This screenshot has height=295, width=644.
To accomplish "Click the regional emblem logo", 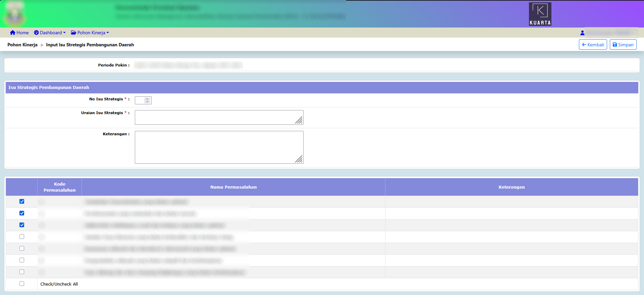I will 15,14.
